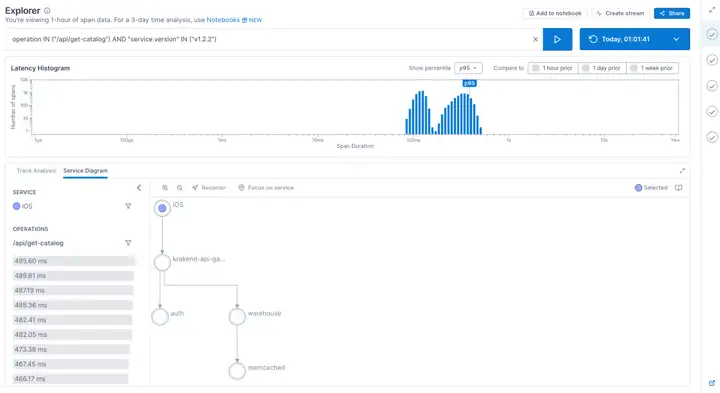Enable the 1 week prior comparison checkbox
Viewport: 720px width, 393px height.
(634, 68)
